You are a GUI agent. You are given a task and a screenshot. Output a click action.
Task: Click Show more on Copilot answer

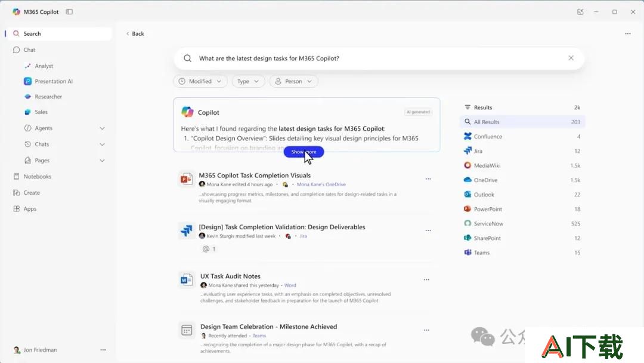(x=304, y=152)
